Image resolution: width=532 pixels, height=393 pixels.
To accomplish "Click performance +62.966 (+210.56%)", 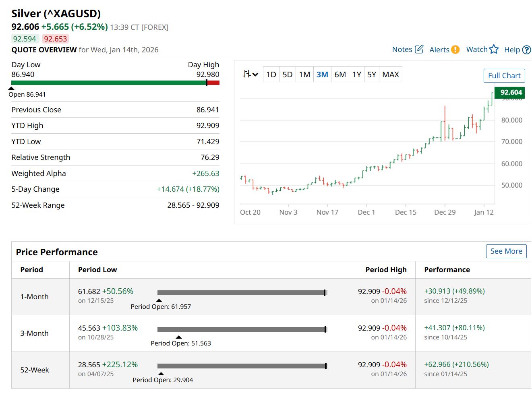I will tap(456, 364).
